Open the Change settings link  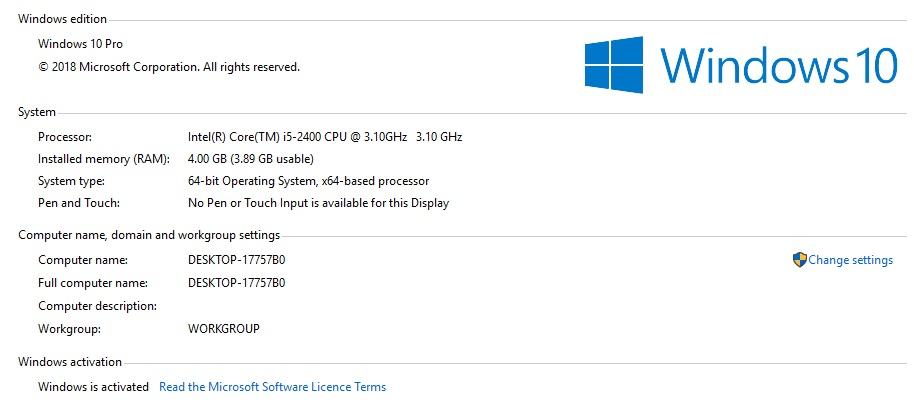[850, 260]
